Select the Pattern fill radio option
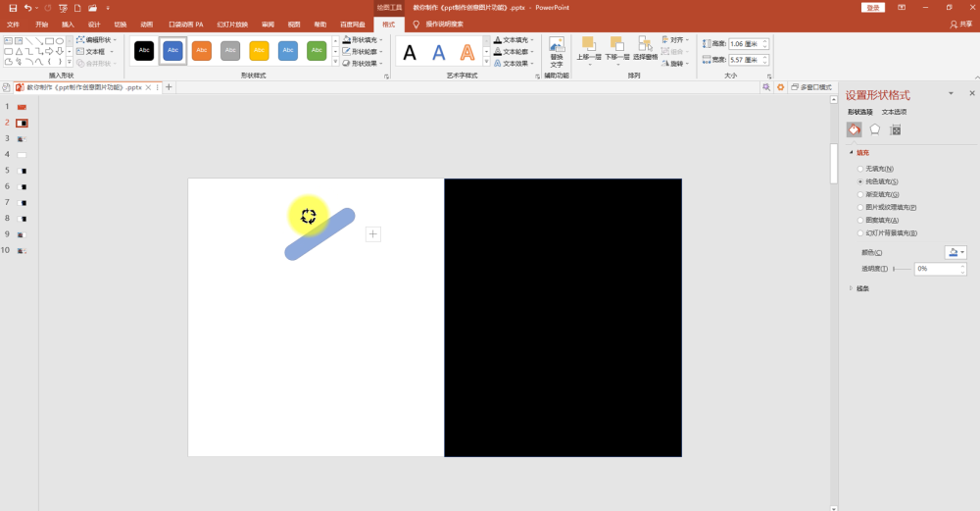The image size is (980, 511). tap(860, 220)
